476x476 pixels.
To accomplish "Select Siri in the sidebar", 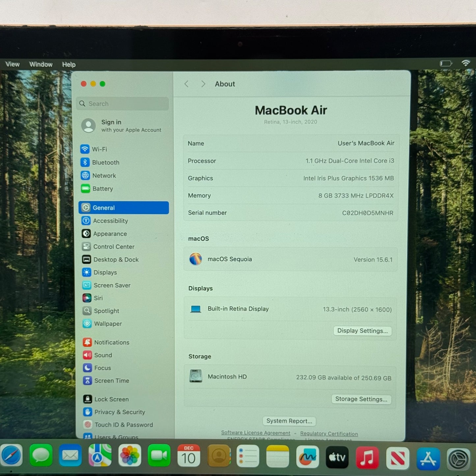I will [98, 298].
